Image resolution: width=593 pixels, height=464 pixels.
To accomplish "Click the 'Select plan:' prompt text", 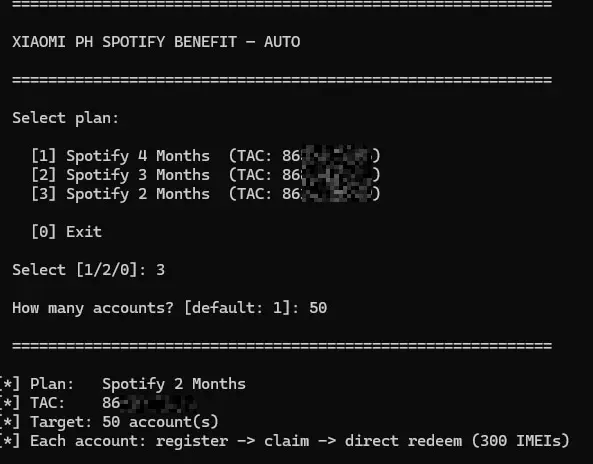I will (x=65, y=118).
